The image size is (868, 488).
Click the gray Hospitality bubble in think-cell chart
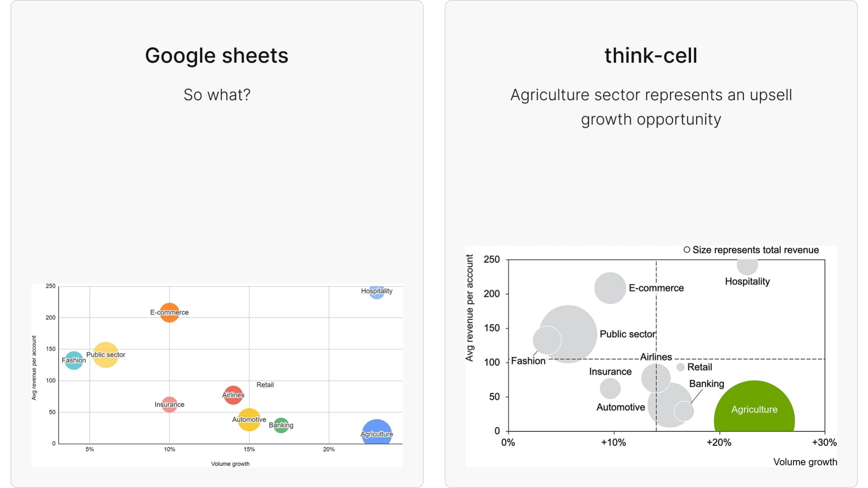click(747, 265)
